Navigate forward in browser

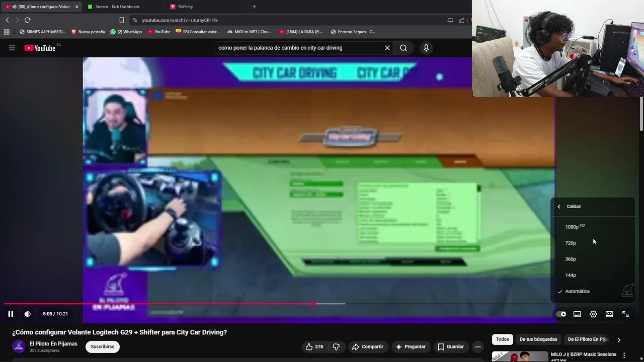pos(17,20)
